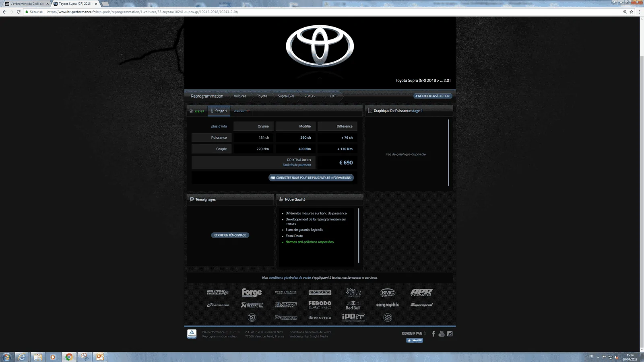Screen dimensions: 644x362
Task: Open a new browser tab
Action: point(105,4)
